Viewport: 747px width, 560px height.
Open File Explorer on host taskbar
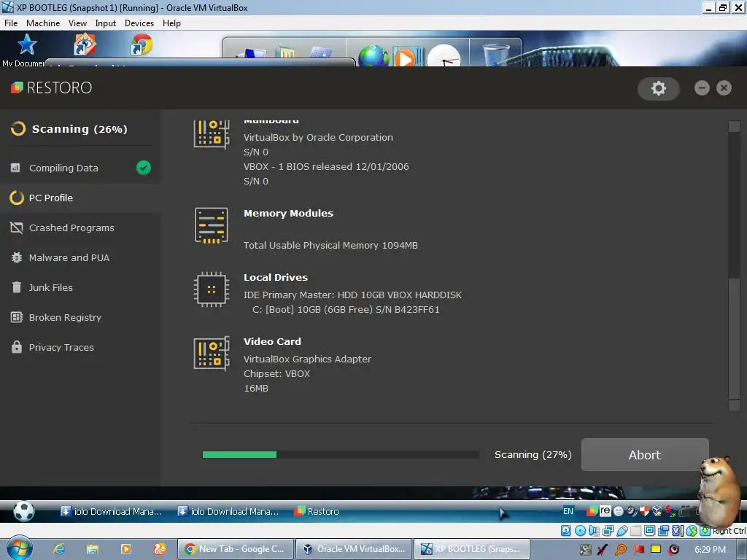[x=93, y=549]
